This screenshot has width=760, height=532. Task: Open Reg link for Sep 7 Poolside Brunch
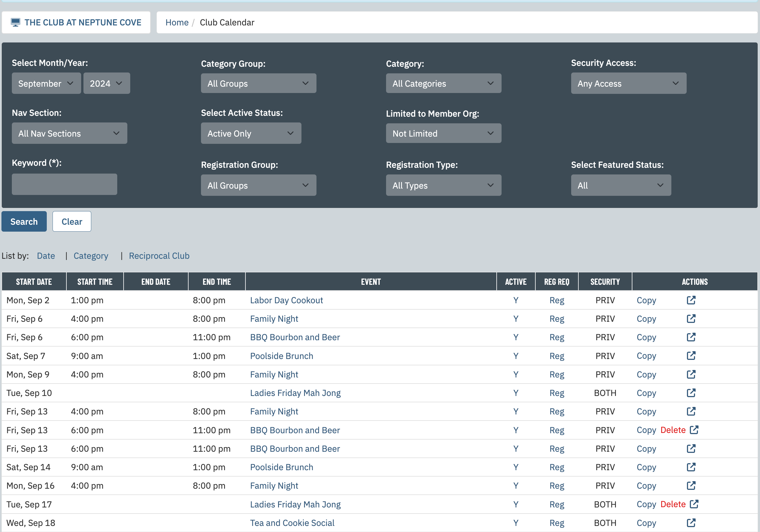click(x=557, y=356)
